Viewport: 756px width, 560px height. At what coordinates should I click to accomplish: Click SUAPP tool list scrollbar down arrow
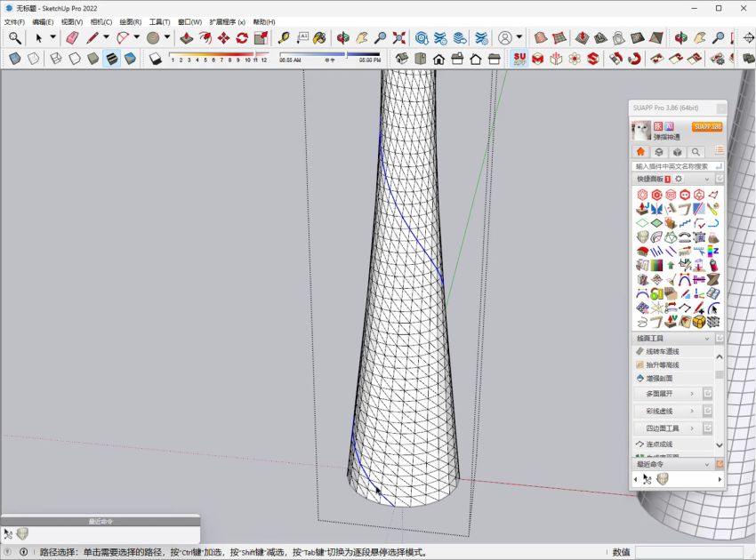720,444
